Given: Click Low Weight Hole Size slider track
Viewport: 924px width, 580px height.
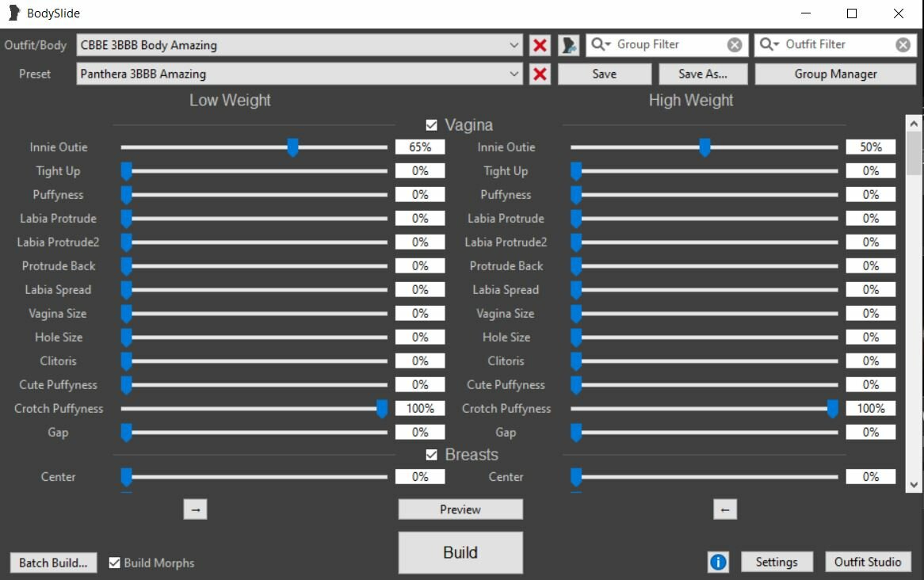Looking at the screenshot, I should coord(254,338).
